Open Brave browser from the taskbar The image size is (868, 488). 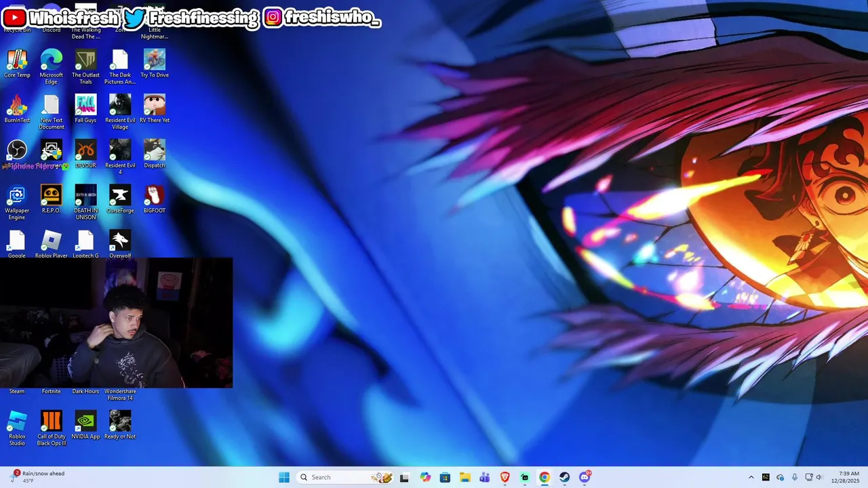tap(505, 477)
